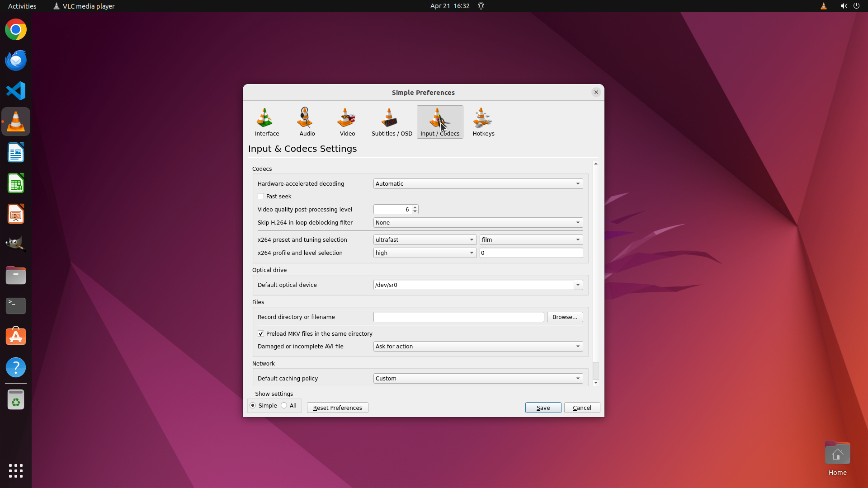Launch Thunderbird from the dock
868x488 pixels.
16,60
